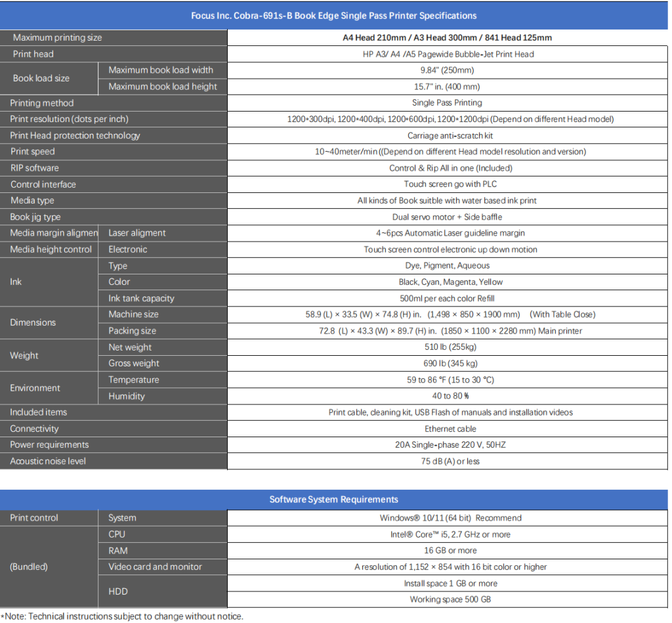Select the Maximum book load width cell

tap(163, 70)
